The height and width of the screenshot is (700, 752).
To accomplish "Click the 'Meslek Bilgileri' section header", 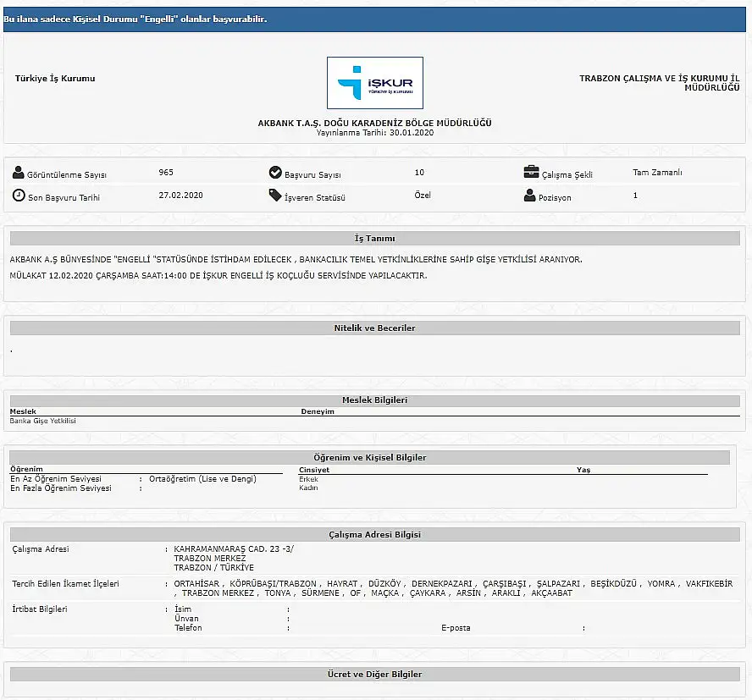I will coord(374,400).
